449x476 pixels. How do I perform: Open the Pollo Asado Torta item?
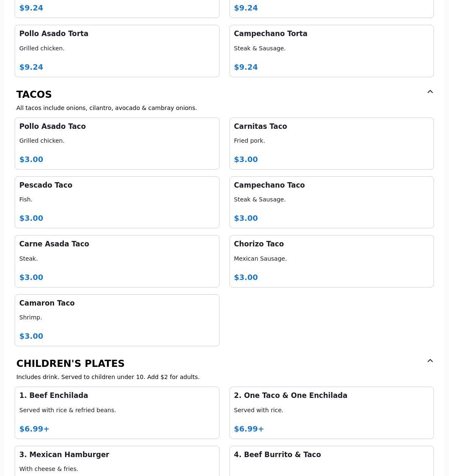117,51
